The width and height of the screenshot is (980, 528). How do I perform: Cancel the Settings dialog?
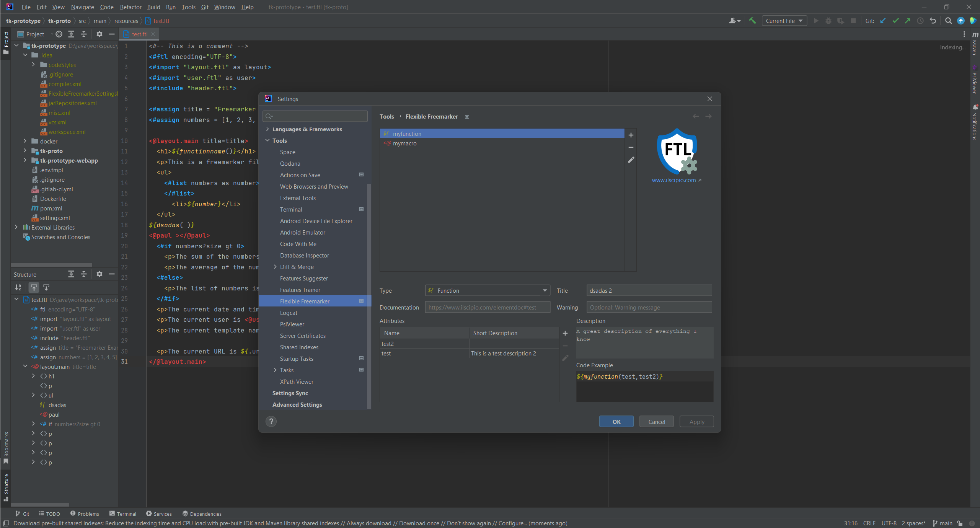pos(656,421)
